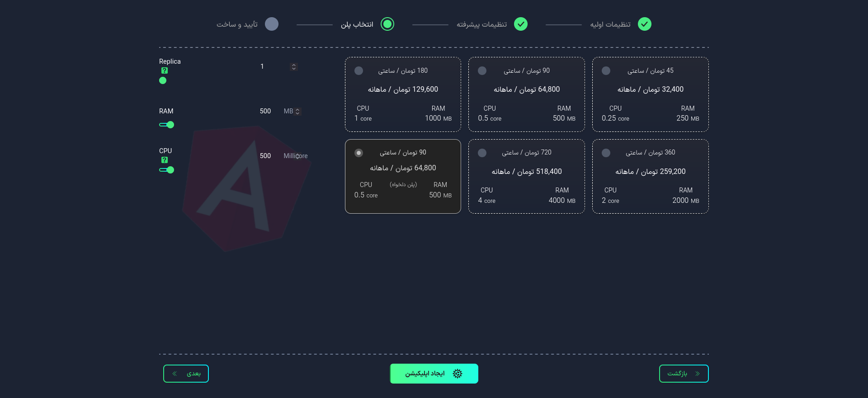
Task: Click the 0.25 core CPU value
Action: tap(615, 118)
